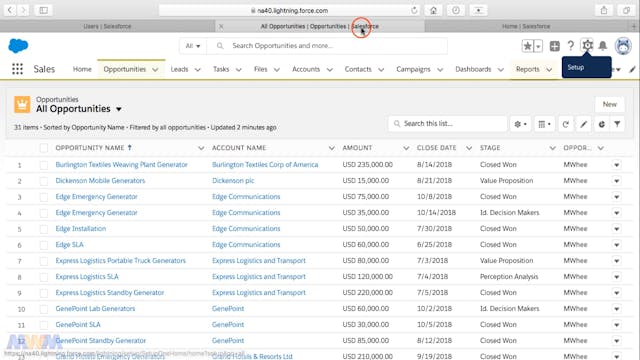
Task: Click the New opportunity button
Action: click(x=609, y=104)
